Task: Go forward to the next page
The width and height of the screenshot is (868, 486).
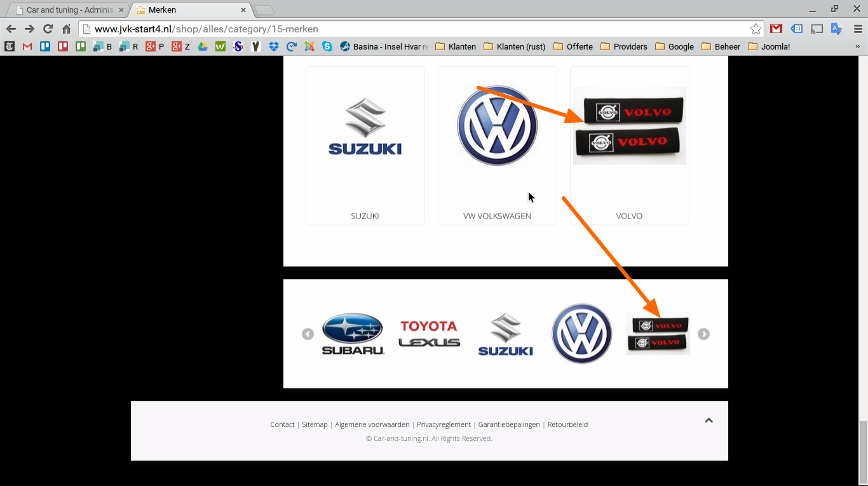Action: (x=29, y=29)
